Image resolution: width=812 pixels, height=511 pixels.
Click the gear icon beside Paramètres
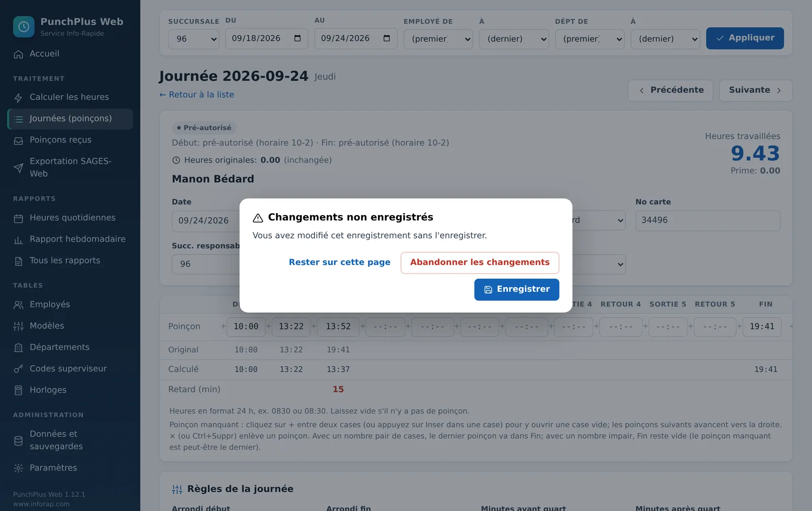point(18,468)
